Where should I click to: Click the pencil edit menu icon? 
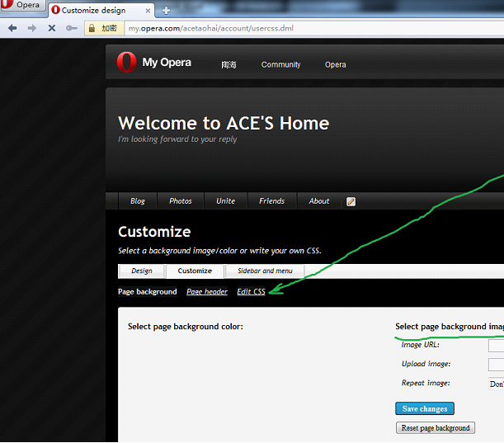coord(351,201)
